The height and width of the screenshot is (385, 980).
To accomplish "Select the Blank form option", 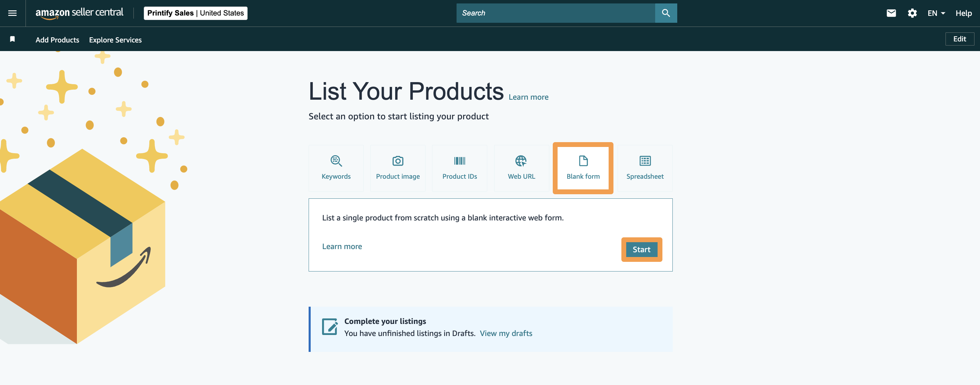I will click(583, 168).
